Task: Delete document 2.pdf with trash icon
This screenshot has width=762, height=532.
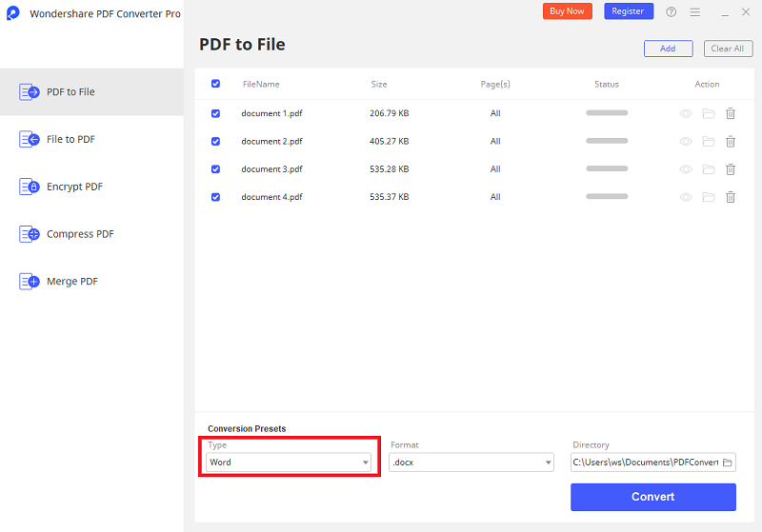Action: pos(731,142)
